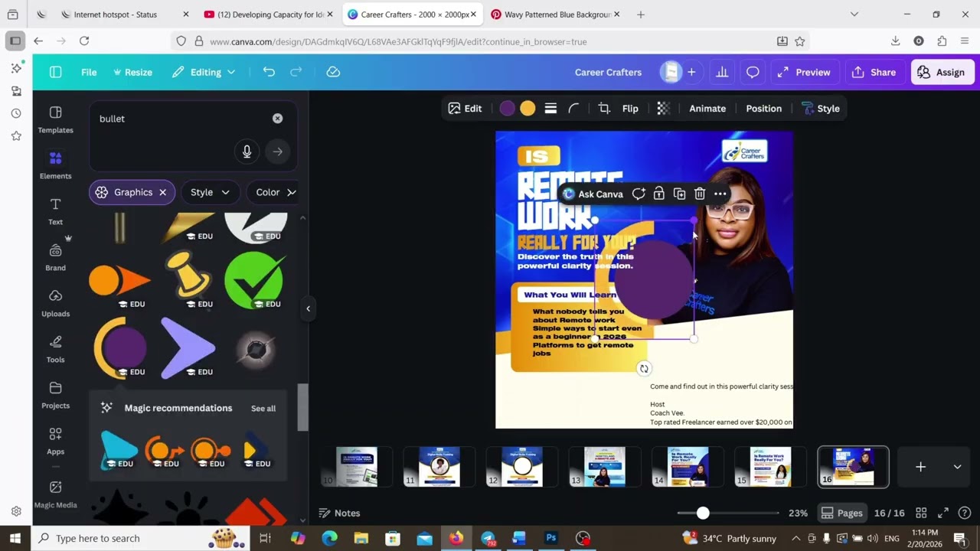Click the Preview button

tap(803, 72)
